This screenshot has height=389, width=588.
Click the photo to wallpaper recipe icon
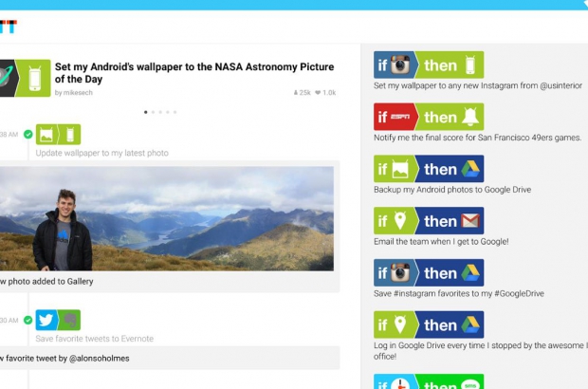point(58,135)
